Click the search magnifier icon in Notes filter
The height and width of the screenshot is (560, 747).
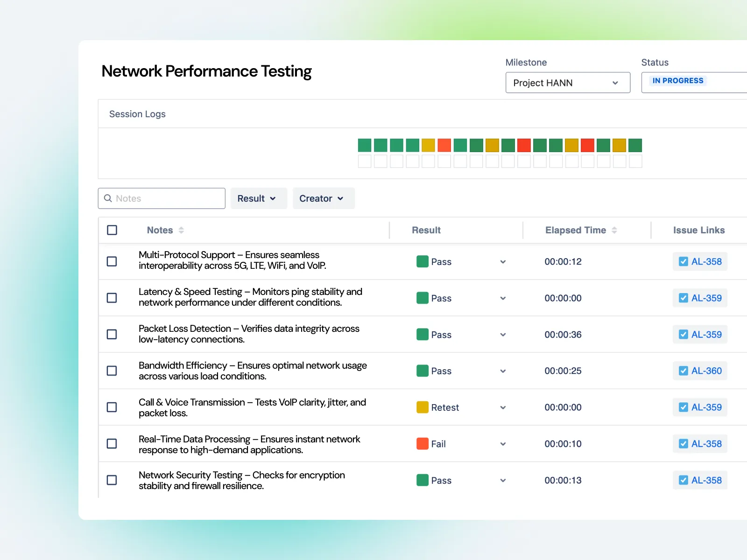click(108, 198)
